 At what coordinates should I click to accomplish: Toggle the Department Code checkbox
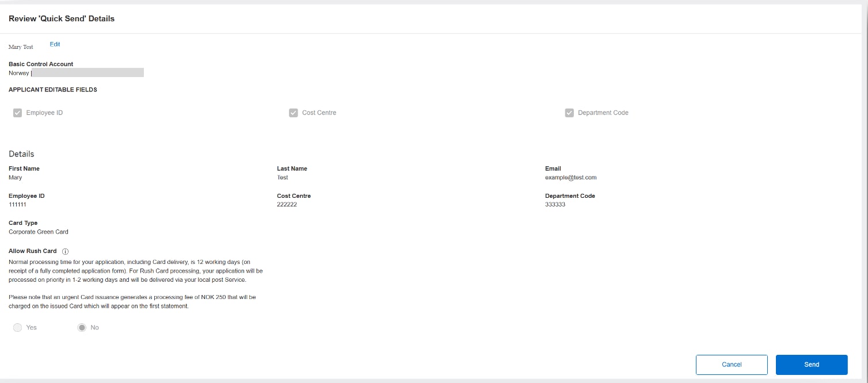click(569, 113)
